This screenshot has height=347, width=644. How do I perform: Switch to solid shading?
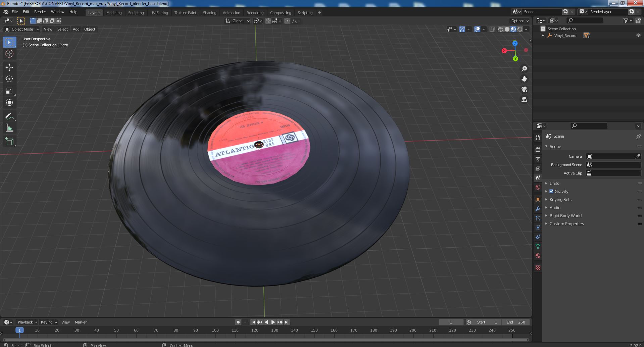(507, 29)
